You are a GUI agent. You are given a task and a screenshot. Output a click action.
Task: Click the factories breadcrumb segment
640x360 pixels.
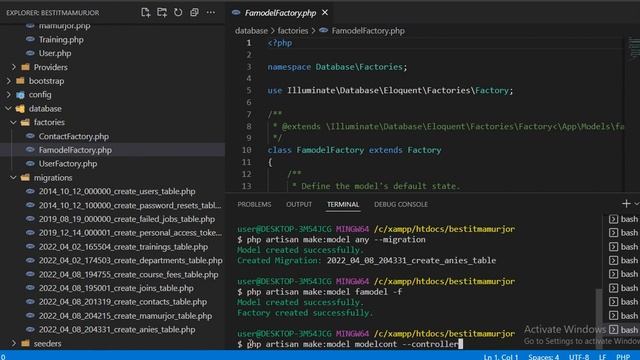(x=293, y=31)
